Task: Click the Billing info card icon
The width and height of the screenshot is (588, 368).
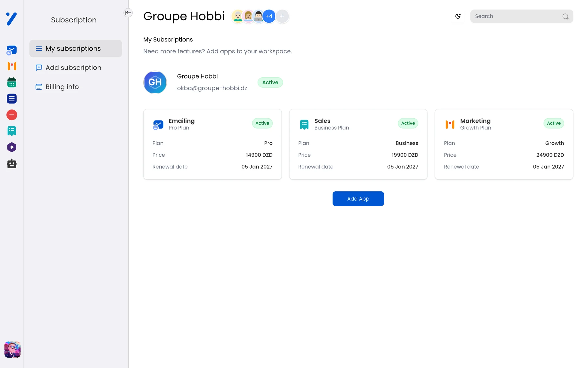Action: (x=39, y=87)
